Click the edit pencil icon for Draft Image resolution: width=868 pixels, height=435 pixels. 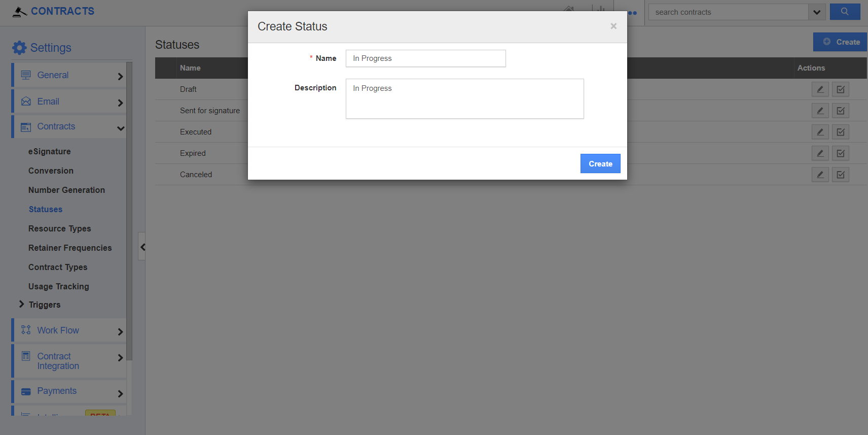click(x=820, y=89)
